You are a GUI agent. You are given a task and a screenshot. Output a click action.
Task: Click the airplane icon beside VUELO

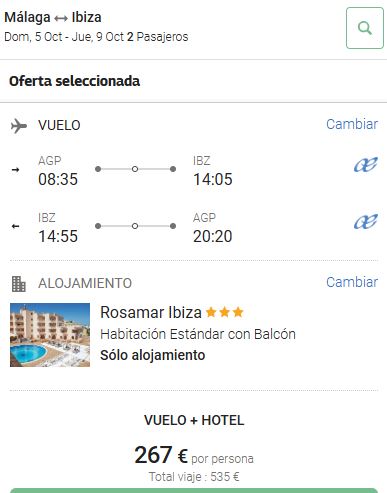pyautogui.click(x=18, y=126)
